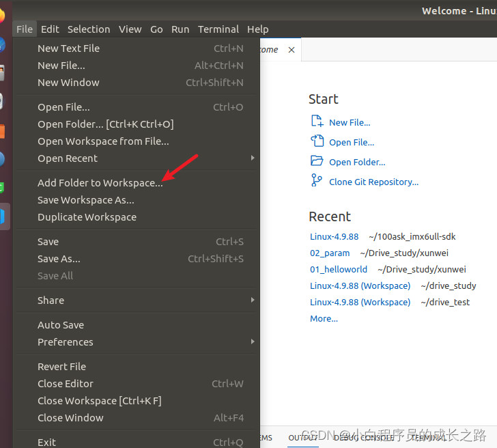Open the Edit menu

50,29
